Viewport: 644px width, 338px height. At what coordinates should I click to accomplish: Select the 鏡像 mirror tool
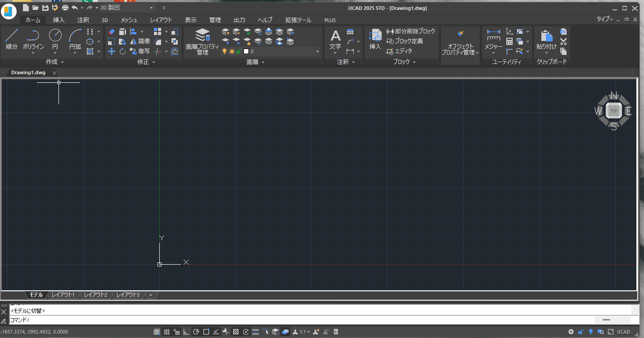point(140,41)
